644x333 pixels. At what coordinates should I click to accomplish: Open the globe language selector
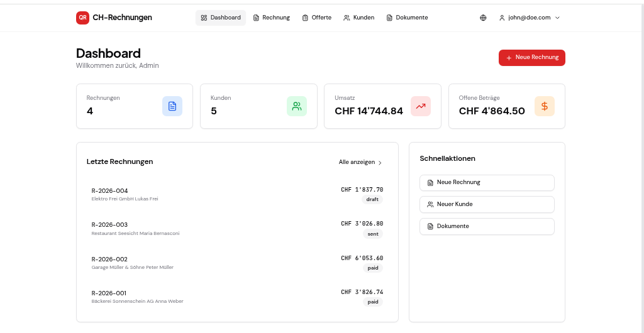483,18
